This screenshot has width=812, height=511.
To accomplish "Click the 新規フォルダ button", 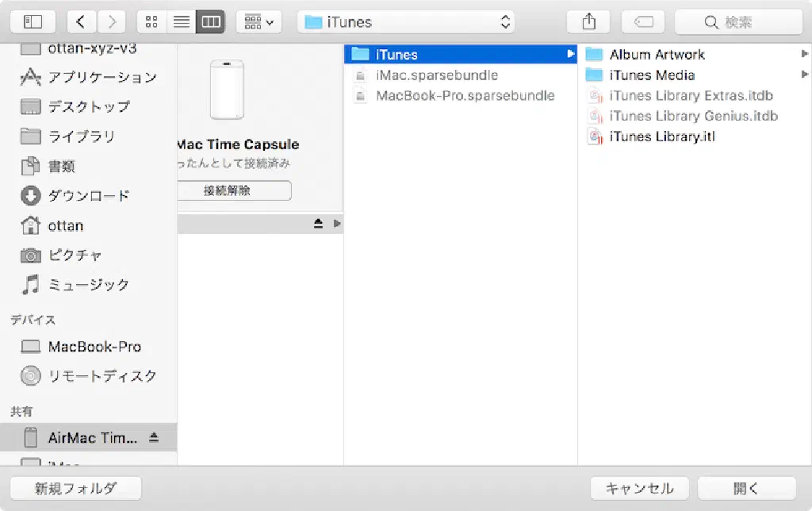I will [x=75, y=488].
